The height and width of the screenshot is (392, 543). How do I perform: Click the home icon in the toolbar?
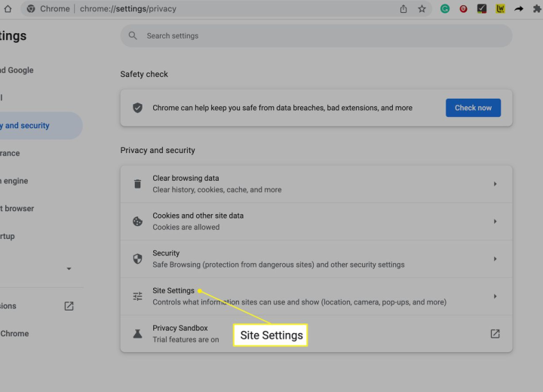coord(8,8)
